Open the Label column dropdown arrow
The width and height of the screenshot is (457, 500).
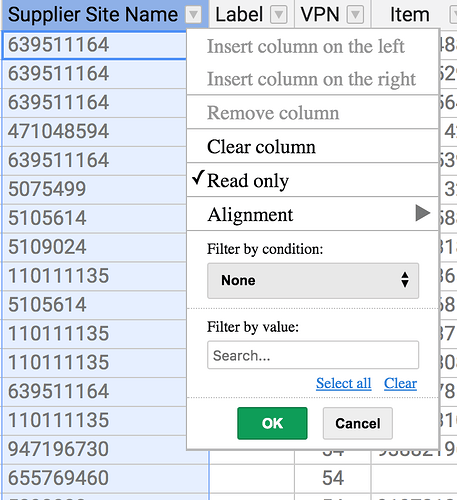pos(279,15)
